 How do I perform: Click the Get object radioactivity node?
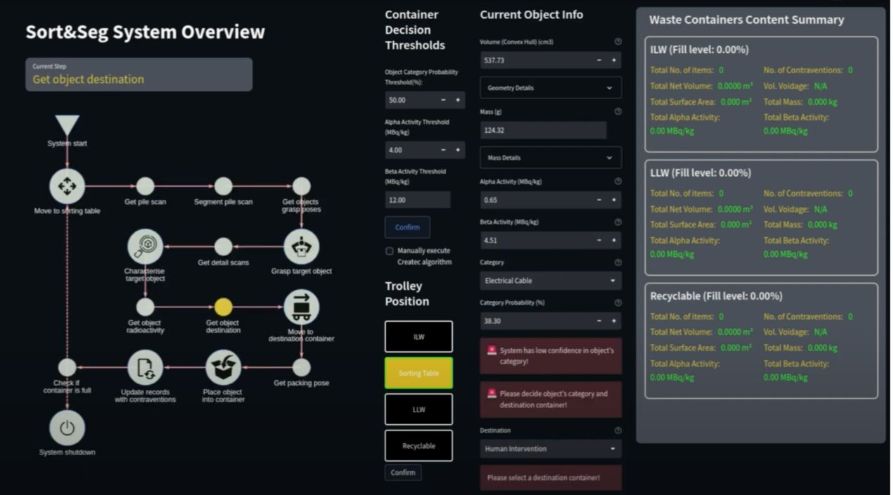click(145, 307)
